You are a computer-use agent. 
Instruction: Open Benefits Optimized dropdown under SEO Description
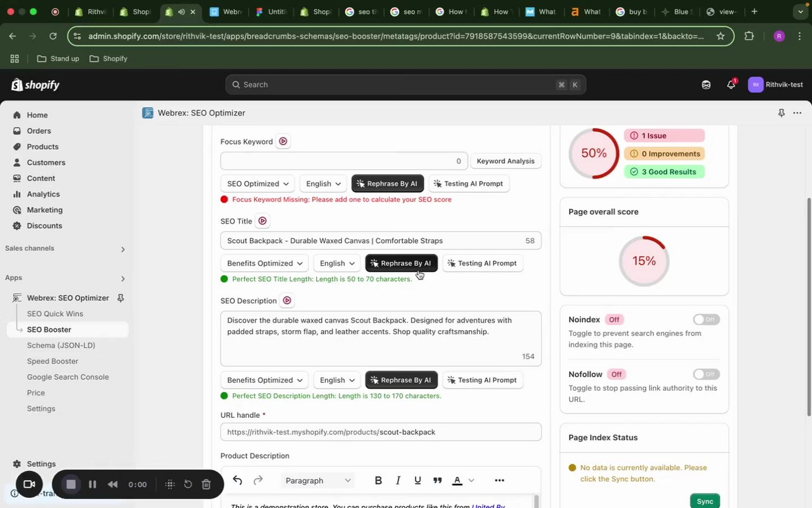point(265,380)
